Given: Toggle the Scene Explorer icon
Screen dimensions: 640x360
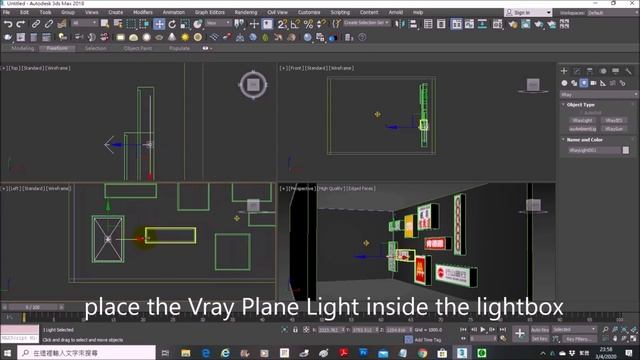Looking at the screenshot, I should coord(428,24).
